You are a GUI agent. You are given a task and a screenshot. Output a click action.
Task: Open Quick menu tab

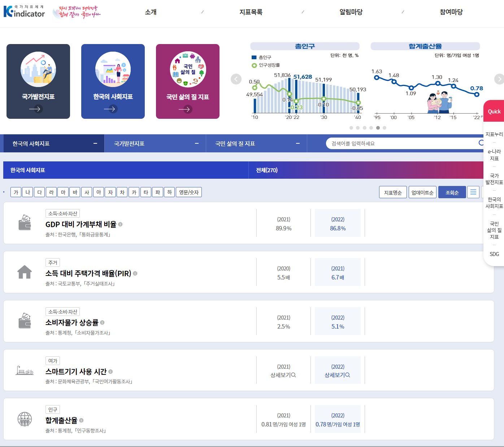[x=494, y=111]
